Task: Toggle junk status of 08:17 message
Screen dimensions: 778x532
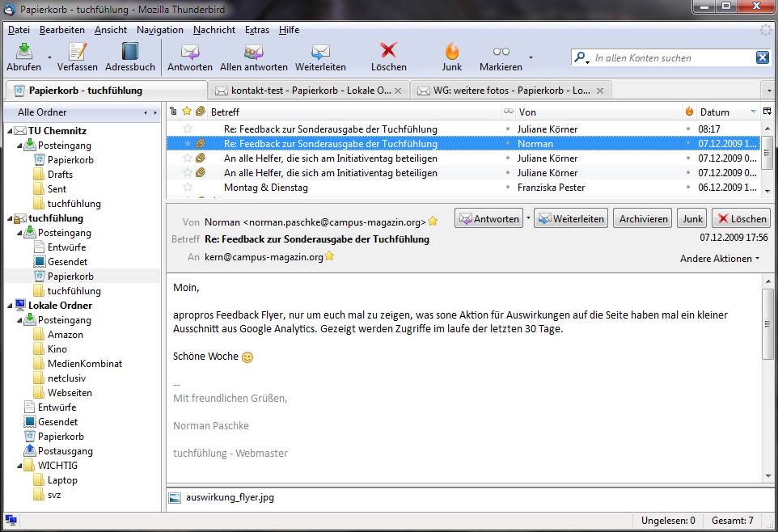Action: [688, 129]
